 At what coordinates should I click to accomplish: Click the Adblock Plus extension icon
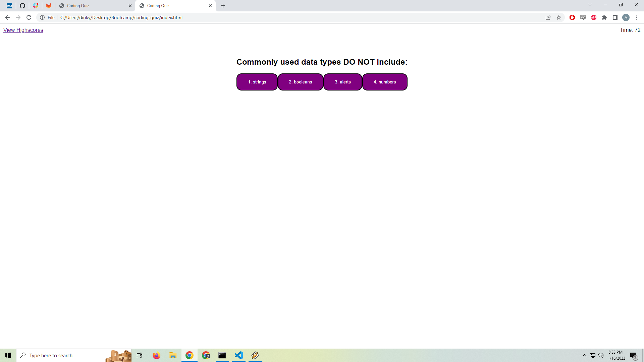(x=594, y=17)
